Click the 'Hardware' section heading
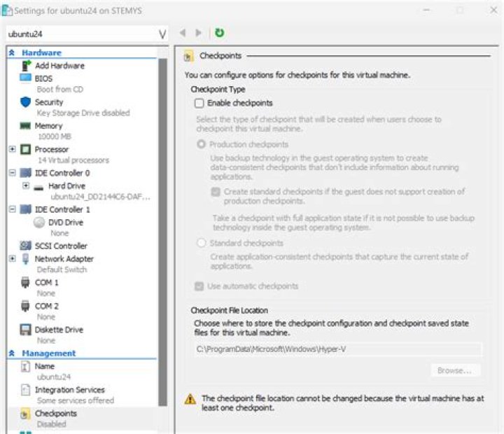The height and width of the screenshot is (434, 504). coord(41,52)
